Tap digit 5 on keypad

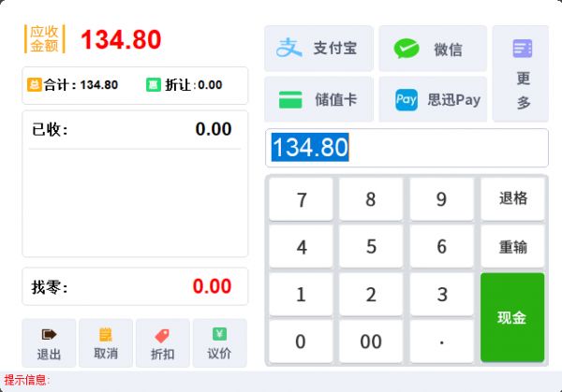[x=371, y=246]
